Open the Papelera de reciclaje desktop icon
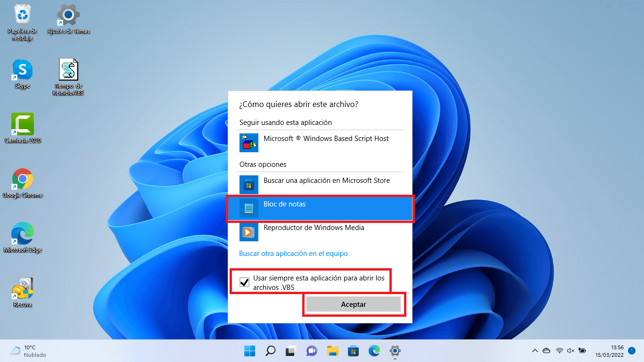The height and width of the screenshot is (362, 644). [x=22, y=23]
